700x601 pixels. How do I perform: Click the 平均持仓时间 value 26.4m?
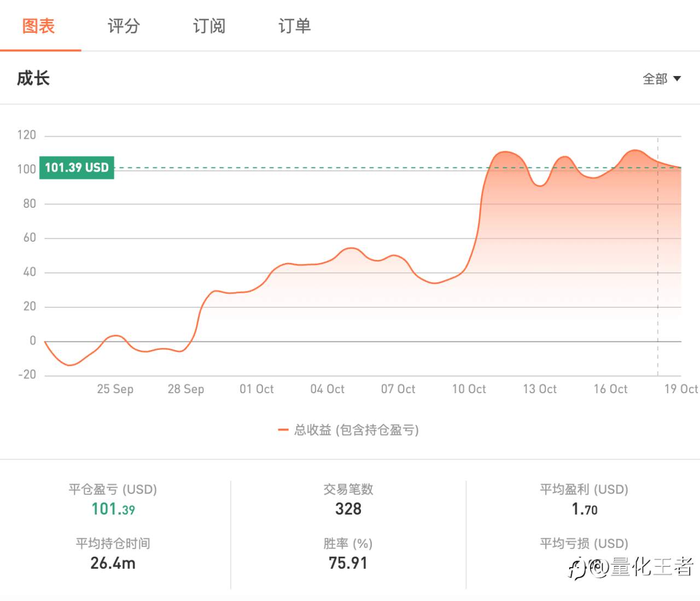click(113, 563)
